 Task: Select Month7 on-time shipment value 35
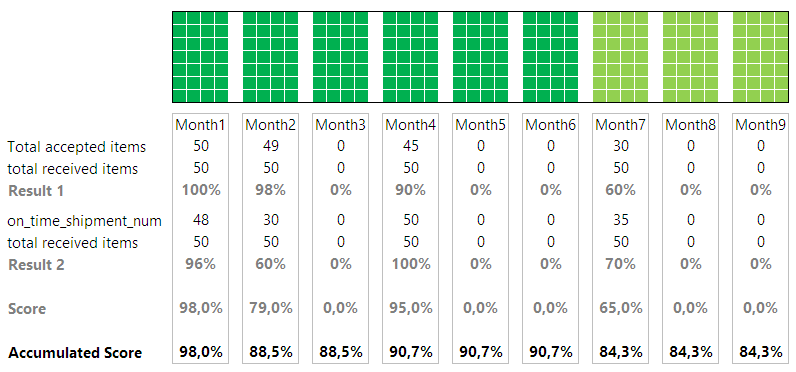[x=620, y=221]
